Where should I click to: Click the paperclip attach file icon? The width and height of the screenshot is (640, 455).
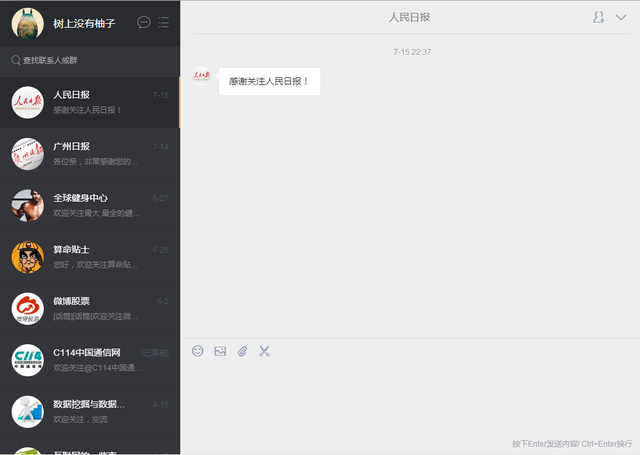(242, 351)
